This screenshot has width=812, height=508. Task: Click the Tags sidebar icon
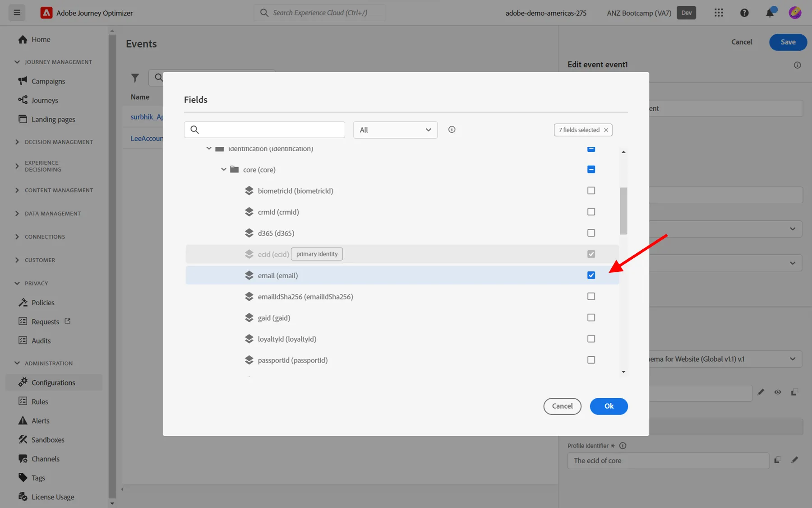click(23, 478)
